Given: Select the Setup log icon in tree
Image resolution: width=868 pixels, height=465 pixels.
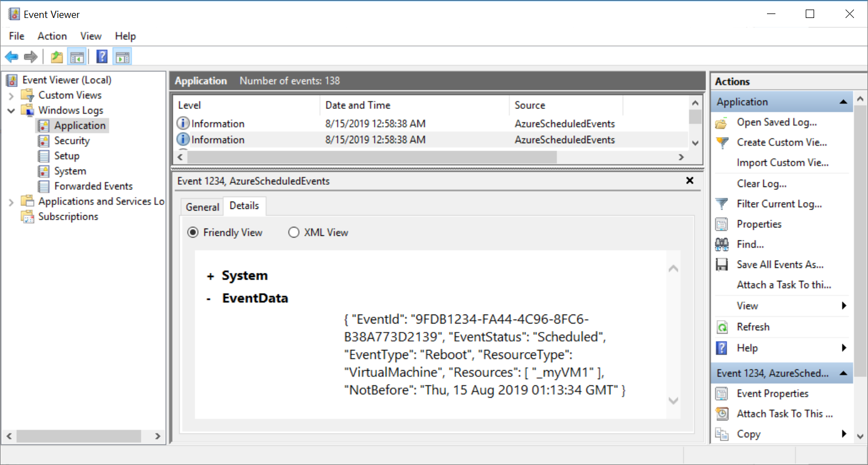Looking at the screenshot, I should pos(44,156).
